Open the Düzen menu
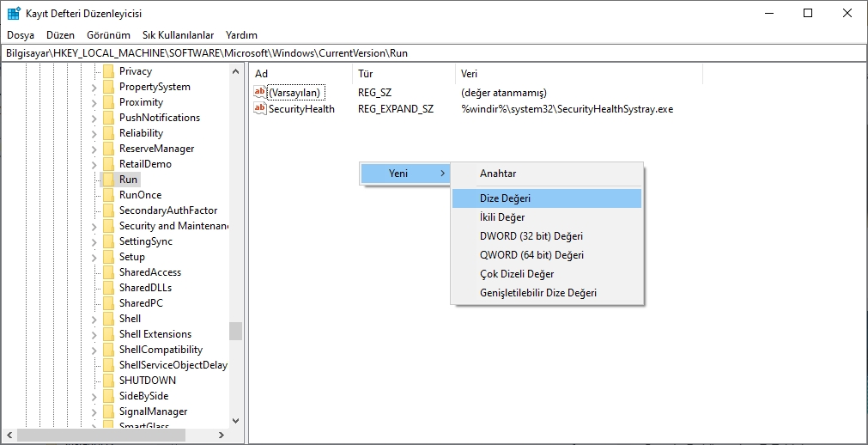The image size is (868, 445). coord(60,35)
